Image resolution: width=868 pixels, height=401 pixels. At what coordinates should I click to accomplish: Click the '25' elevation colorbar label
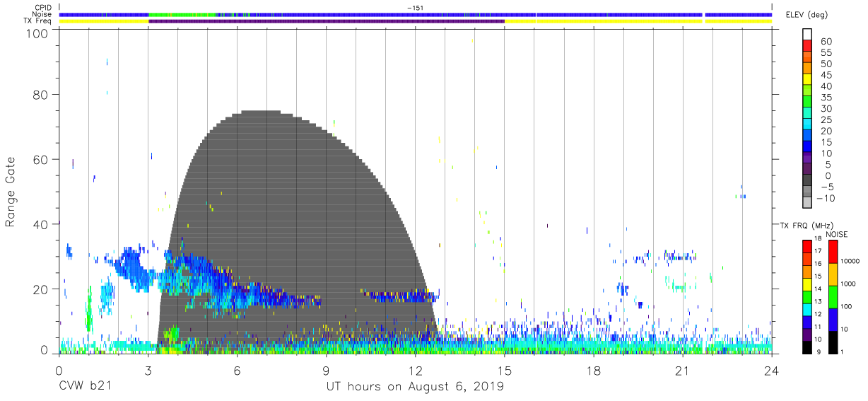coord(826,120)
